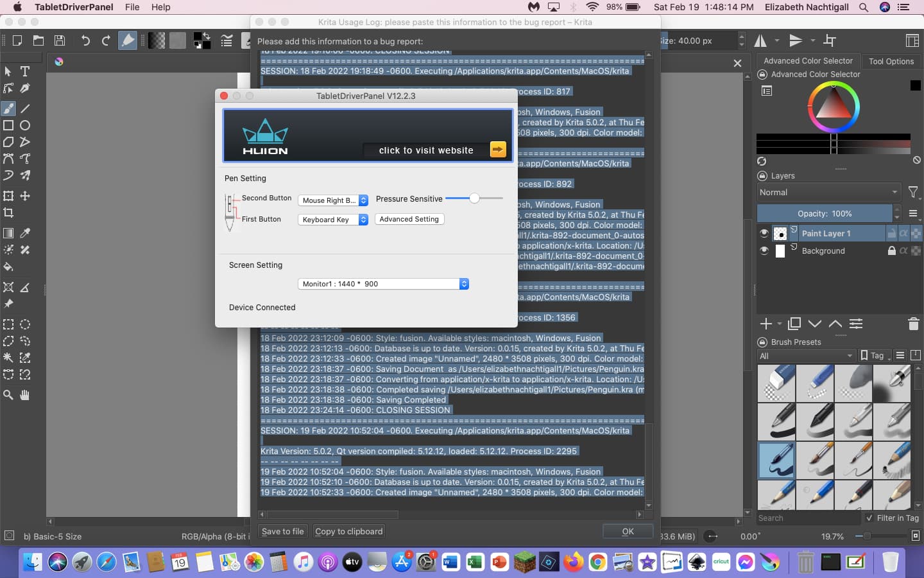924x578 pixels.
Task: Select the Pan hand tool
Action: (25, 395)
